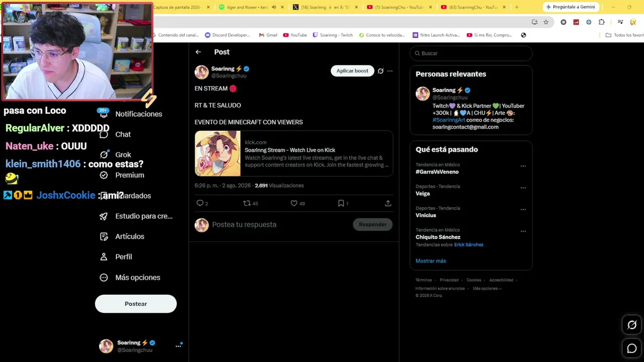
Task: Open the Privacidad footer link
Action: 449,280
